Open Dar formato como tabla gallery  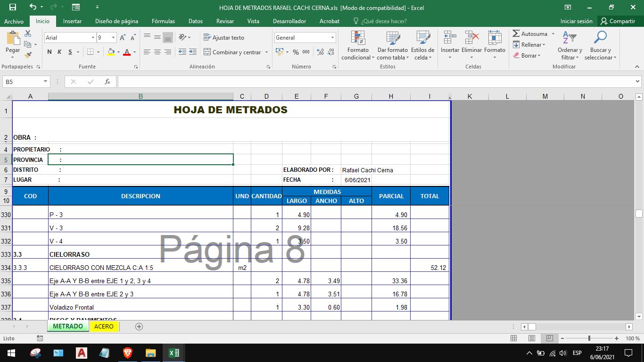coord(392,46)
